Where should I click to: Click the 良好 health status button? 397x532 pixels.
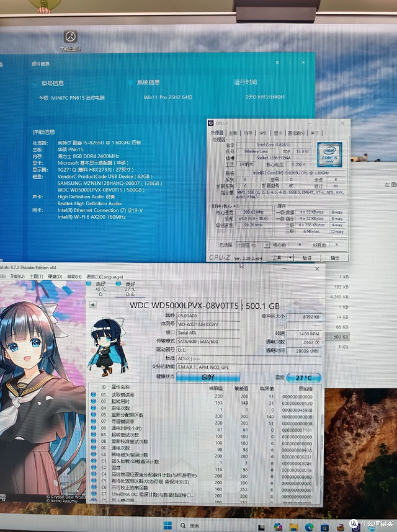[x=208, y=377]
